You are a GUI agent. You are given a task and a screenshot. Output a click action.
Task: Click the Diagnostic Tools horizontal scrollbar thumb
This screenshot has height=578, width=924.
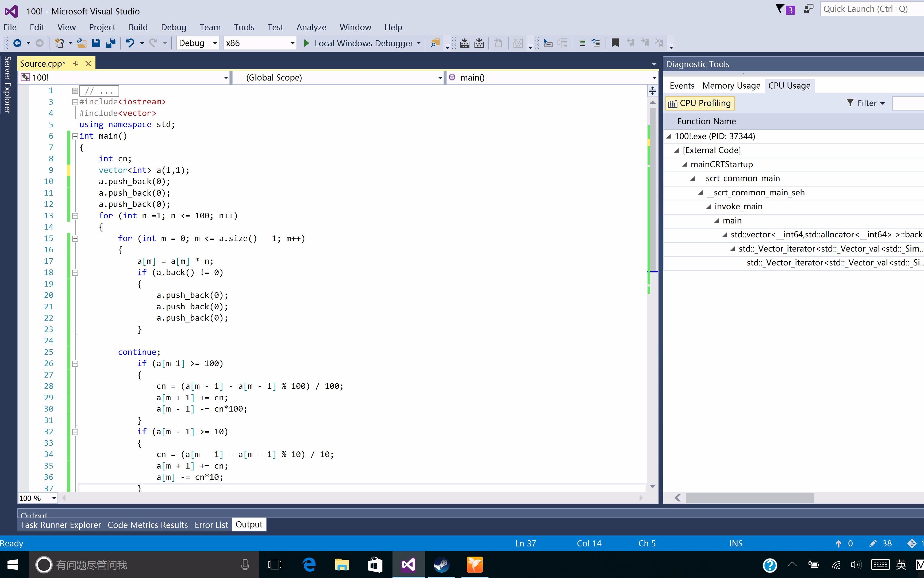coord(750,498)
